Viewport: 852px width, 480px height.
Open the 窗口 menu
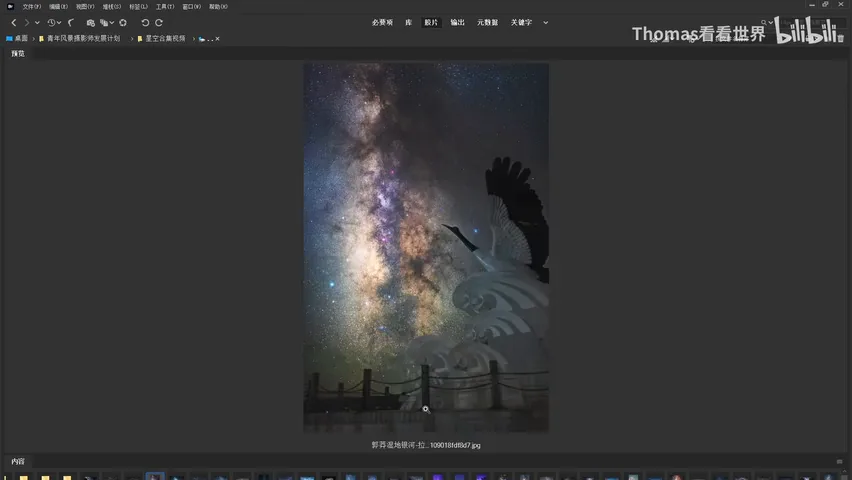click(x=191, y=7)
